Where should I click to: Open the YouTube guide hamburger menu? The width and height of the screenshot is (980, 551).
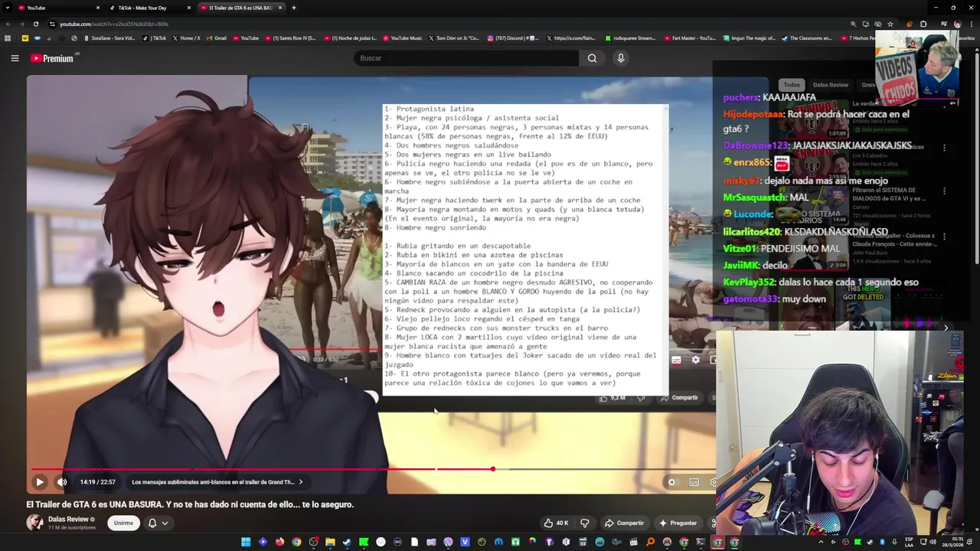[15, 58]
